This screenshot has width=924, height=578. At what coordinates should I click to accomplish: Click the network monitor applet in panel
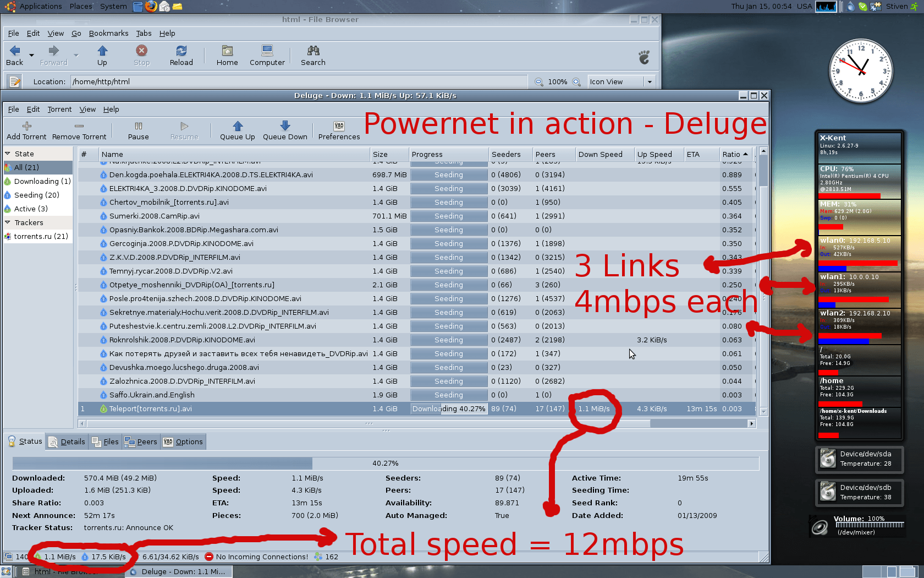(x=826, y=6)
